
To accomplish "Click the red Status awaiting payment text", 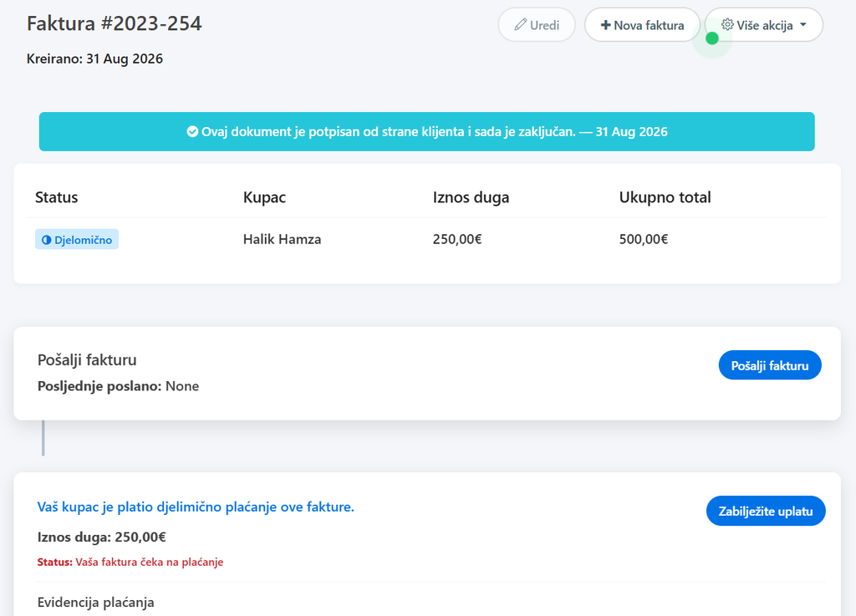I will pos(130,562).
